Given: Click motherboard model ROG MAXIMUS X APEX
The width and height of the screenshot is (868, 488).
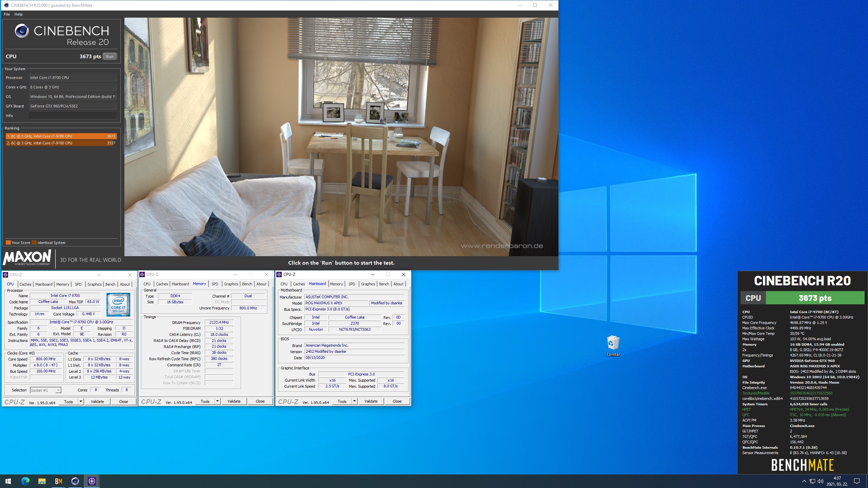Looking at the screenshot, I should [x=336, y=303].
